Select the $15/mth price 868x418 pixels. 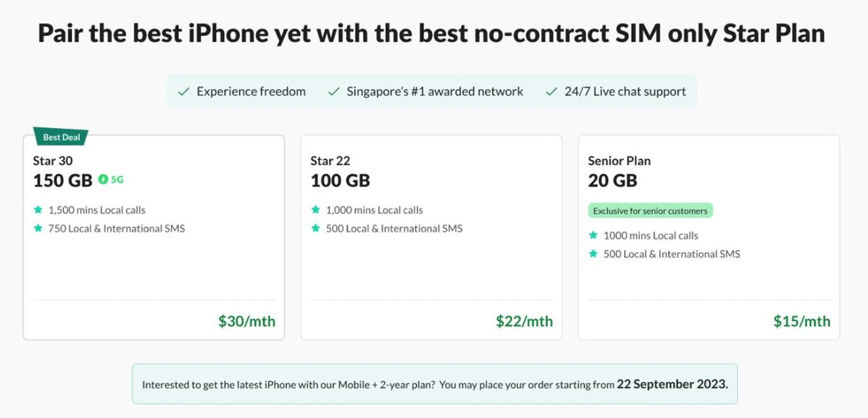tap(802, 321)
